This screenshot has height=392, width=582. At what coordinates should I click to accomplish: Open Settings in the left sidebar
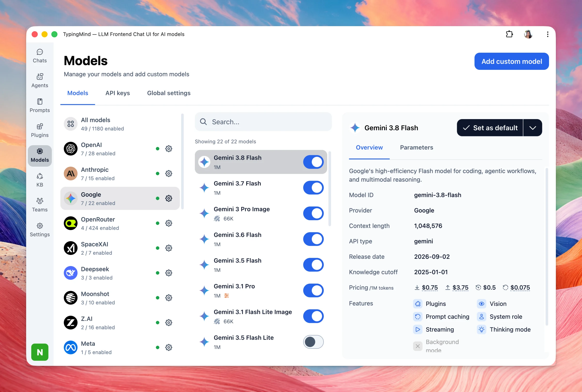click(x=40, y=230)
